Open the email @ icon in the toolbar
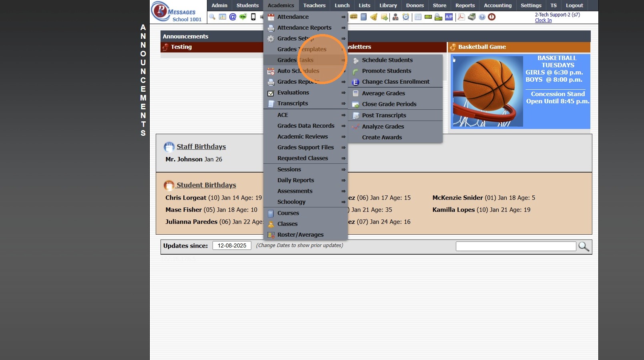This screenshot has width=644, height=360. [x=233, y=17]
